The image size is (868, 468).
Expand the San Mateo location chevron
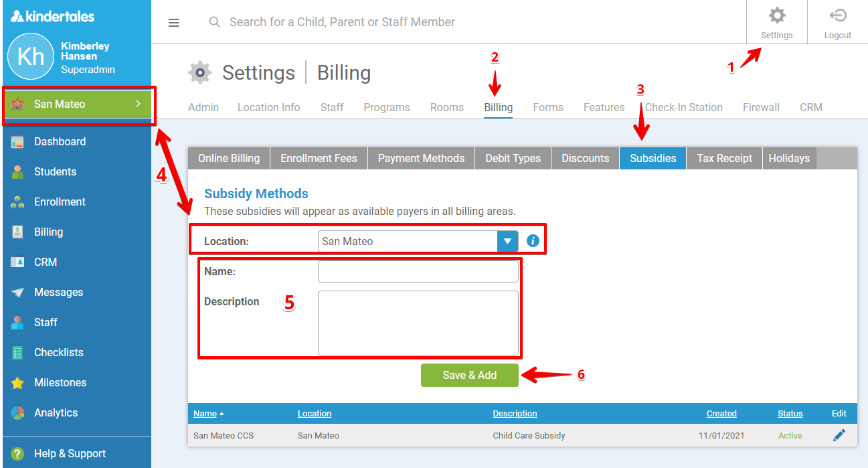pyautogui.click(x=139, y=104)
